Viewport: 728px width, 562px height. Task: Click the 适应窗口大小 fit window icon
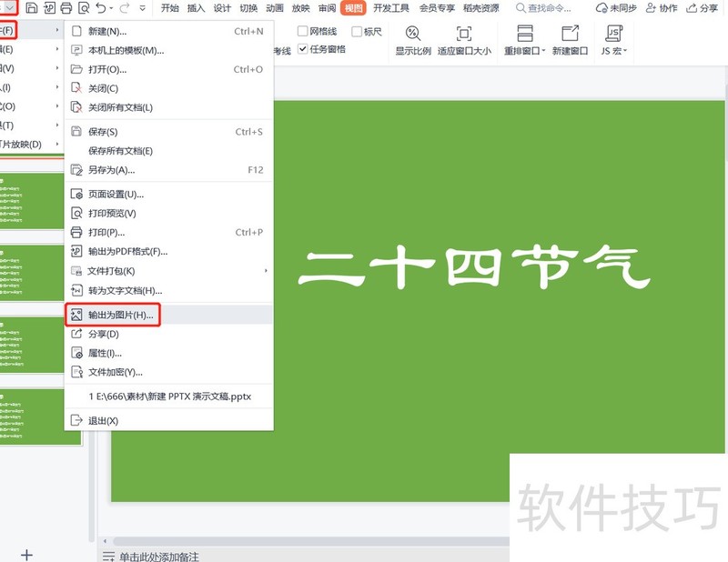pyautogui.click(x=464, y=35)
